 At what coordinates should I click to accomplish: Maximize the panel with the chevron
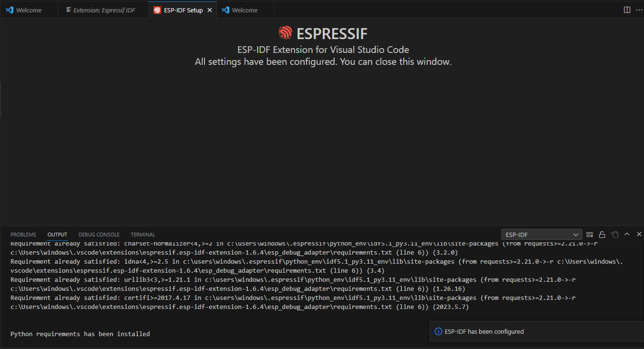coord(627,234)
